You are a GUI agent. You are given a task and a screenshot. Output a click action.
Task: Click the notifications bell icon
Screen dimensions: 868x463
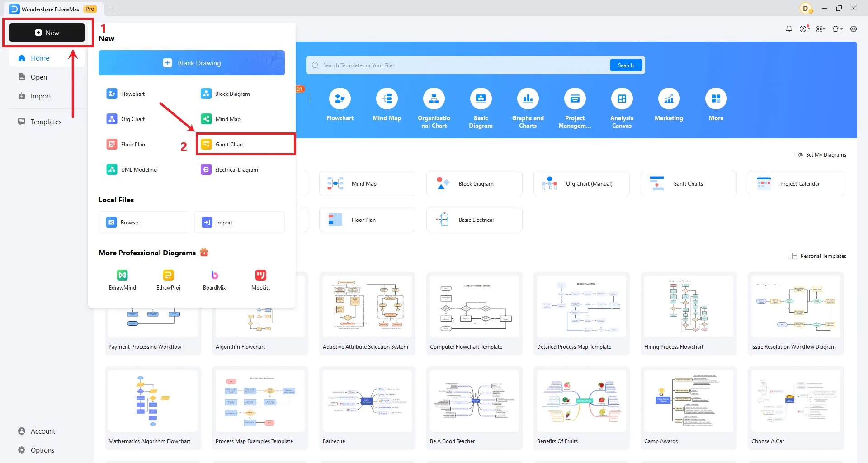click(x=788, y=28)
